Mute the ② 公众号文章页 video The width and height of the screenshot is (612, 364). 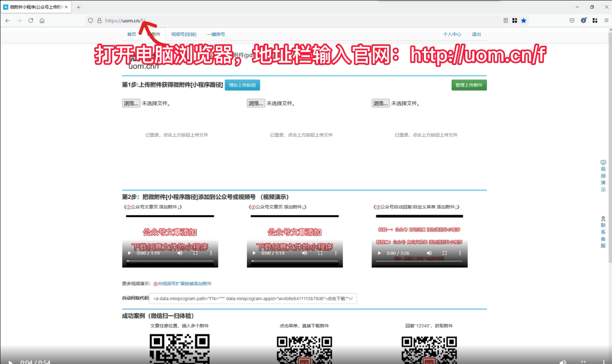coord(305,253)
